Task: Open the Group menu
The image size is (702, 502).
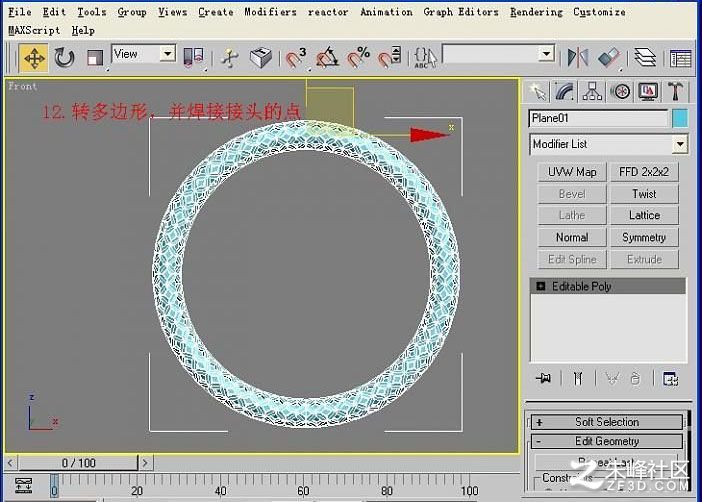Action: (x=132, y=12)
